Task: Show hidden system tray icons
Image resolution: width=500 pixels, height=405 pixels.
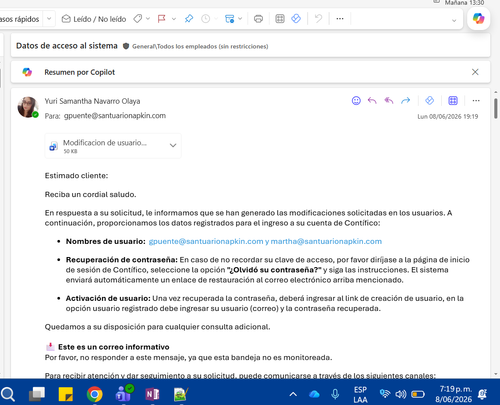Action: (293, 394)
